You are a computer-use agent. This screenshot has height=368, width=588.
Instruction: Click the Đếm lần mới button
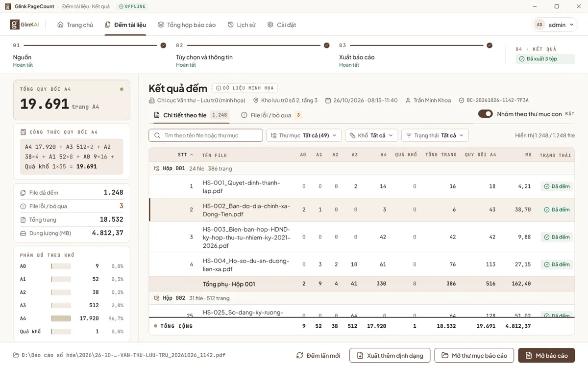(x=318, y=355)
